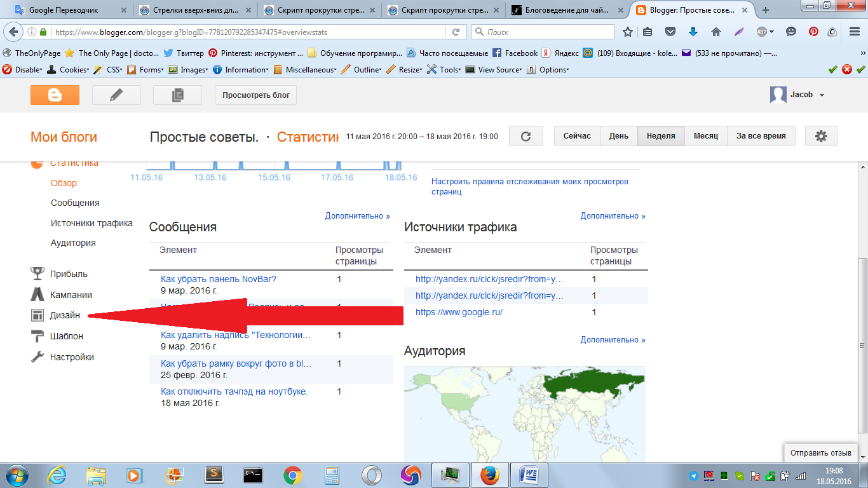Open the Firefox hamburger menu
The width and height of the screenshot is (868, 488).
(x=855, y=32)
